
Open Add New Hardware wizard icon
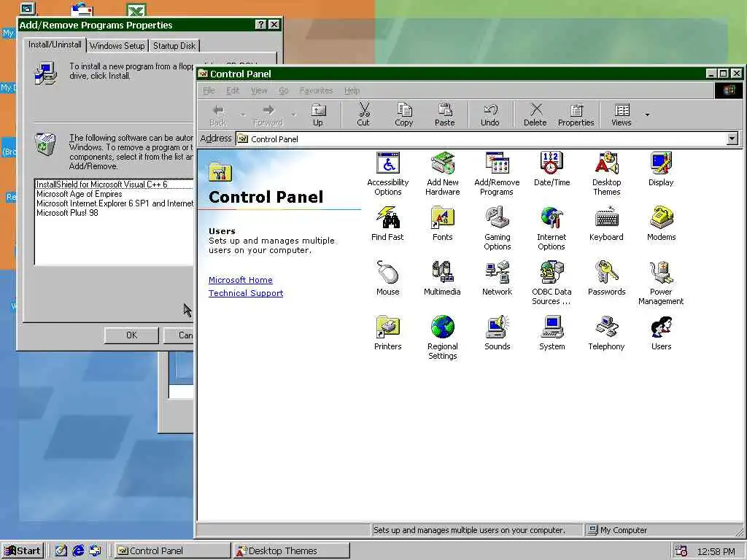tap(443, 174)
